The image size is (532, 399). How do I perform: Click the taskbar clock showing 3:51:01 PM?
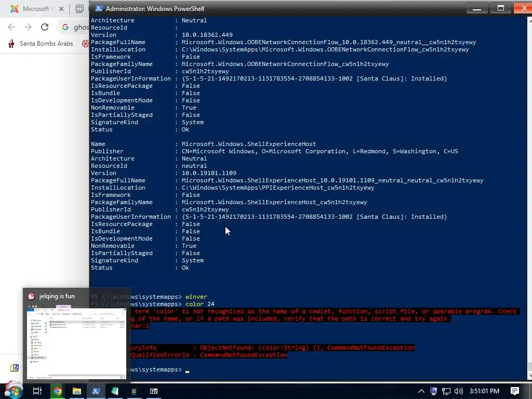click(x=484, y=391)
